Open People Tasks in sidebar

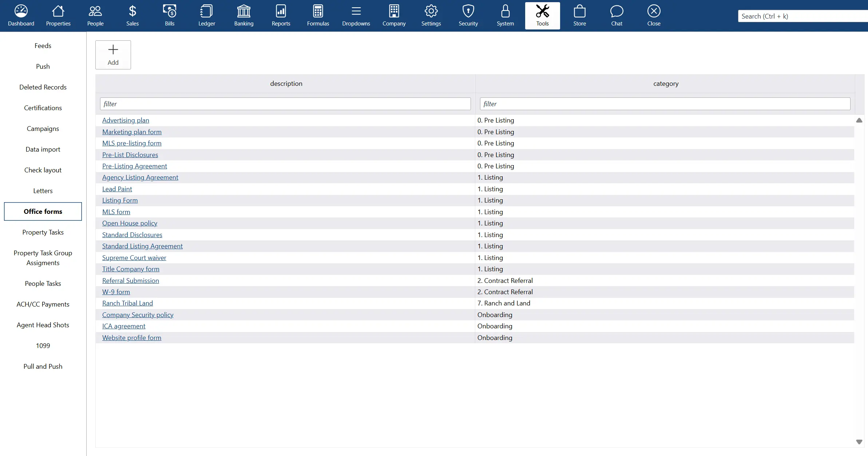43,284
